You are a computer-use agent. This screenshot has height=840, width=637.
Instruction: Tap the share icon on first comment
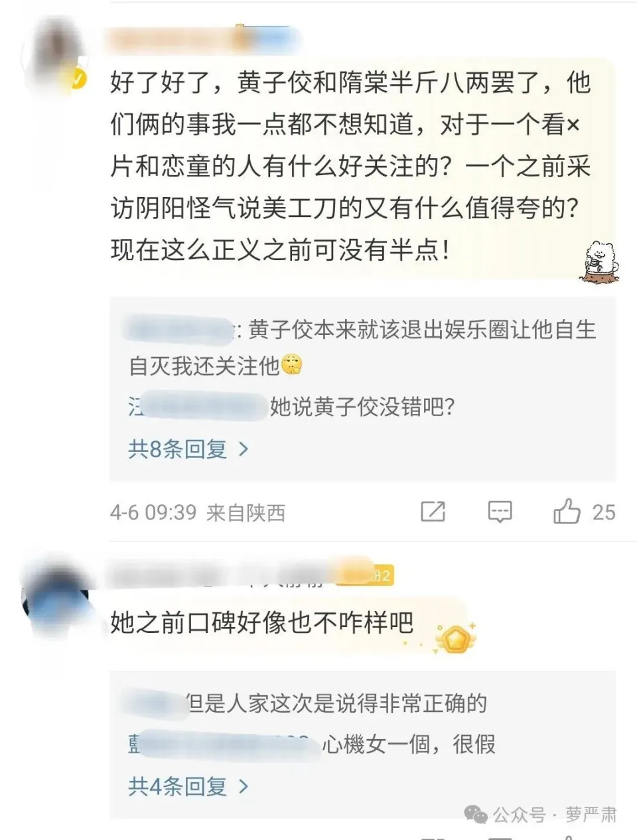click(433, 512)
